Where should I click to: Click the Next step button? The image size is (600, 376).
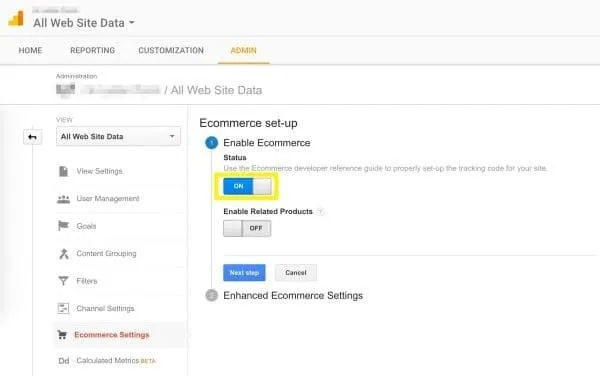(244, 273)
